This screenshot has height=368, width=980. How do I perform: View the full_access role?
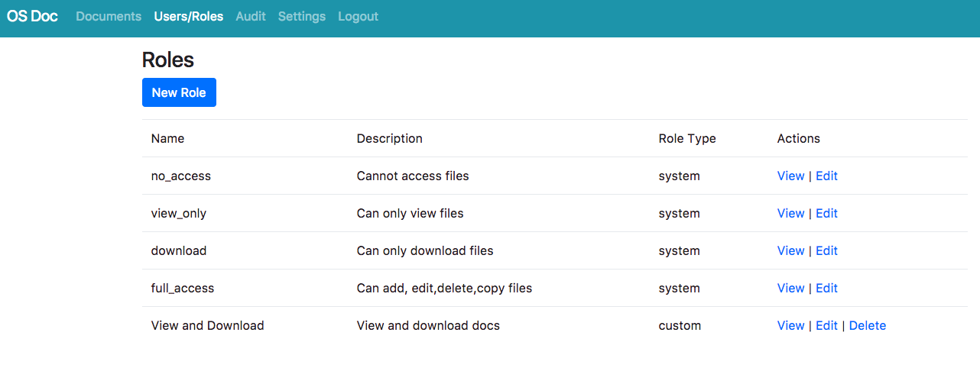(x=790, y=288)
